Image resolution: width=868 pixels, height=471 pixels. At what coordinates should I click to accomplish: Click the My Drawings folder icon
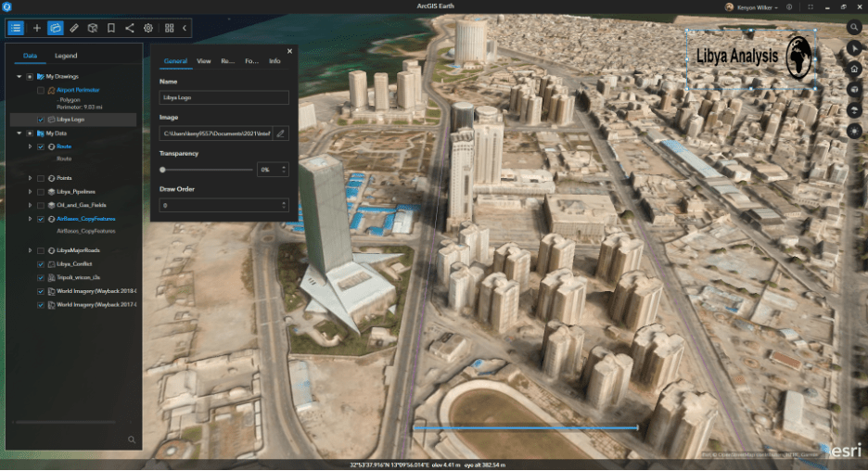41,76
